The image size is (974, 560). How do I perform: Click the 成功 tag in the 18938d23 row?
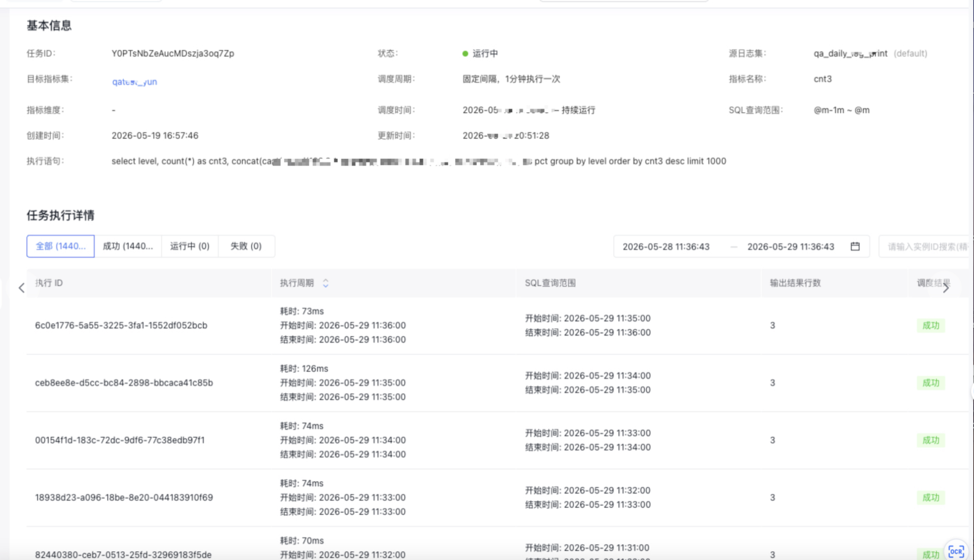tap(930, 497)
